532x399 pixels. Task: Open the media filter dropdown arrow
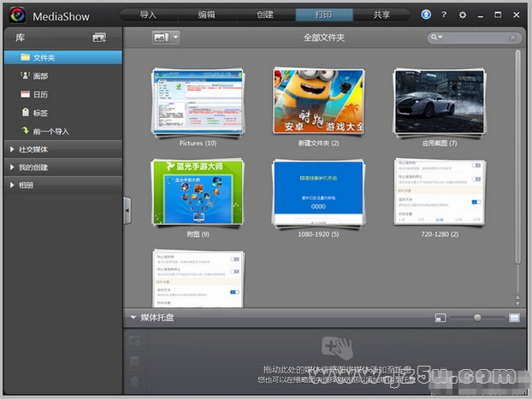pos(175,38)
